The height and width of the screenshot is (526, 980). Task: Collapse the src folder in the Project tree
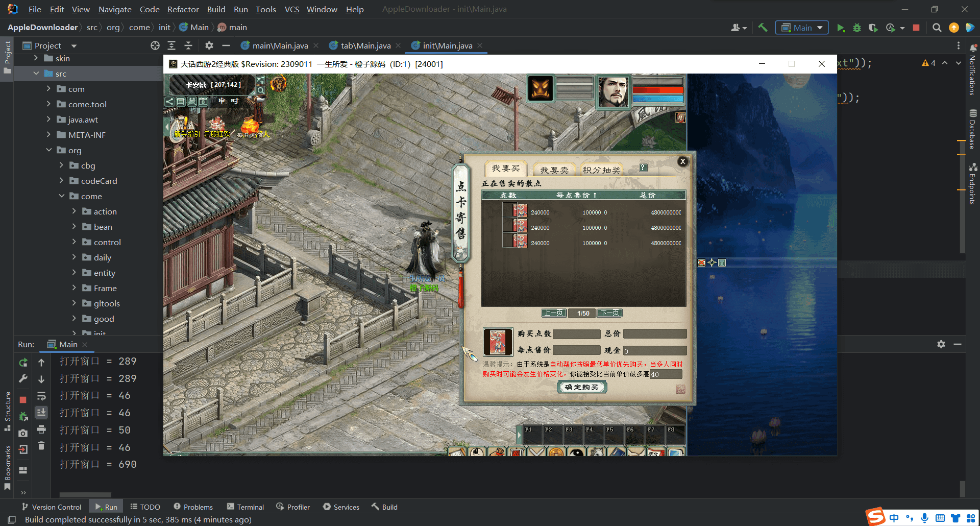click(x=36, y=74)
